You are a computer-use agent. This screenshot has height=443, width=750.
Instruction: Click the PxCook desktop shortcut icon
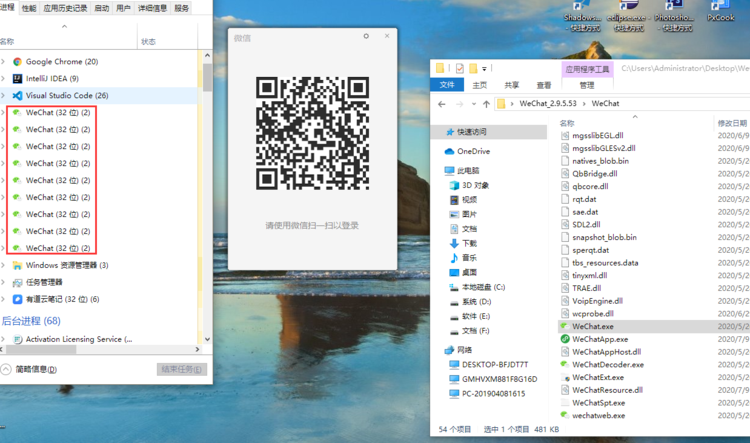coord(720,10)
